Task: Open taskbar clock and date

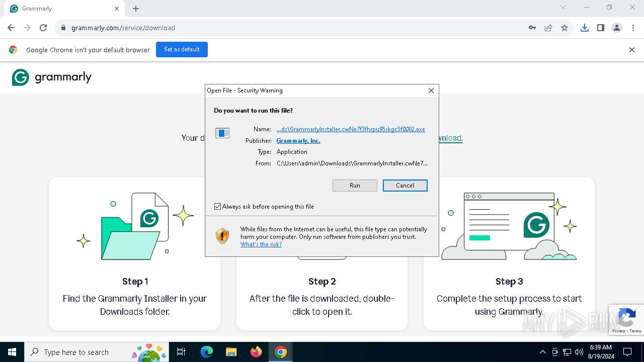Action: point(601,352)
